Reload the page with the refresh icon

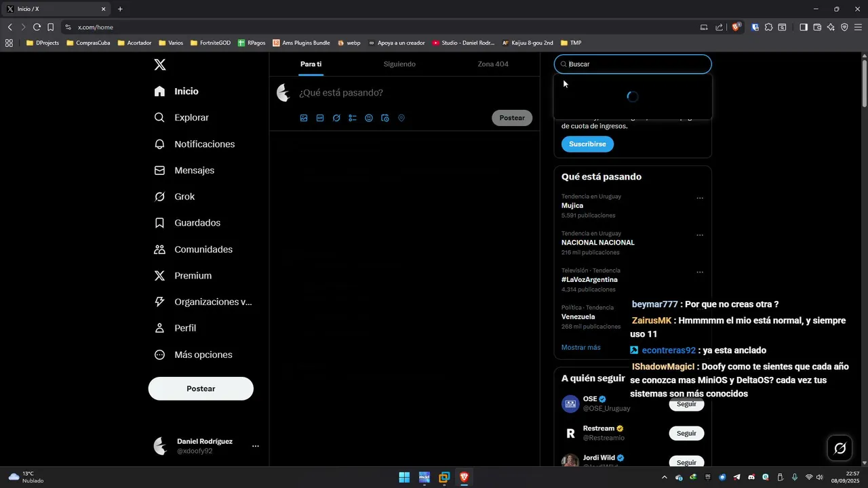[x=37, y=27]
